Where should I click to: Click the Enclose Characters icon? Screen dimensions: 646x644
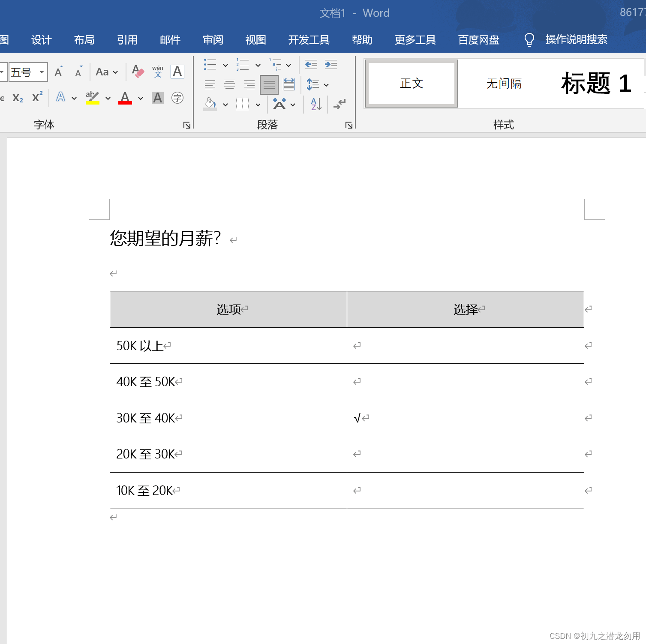click(177, 98)
